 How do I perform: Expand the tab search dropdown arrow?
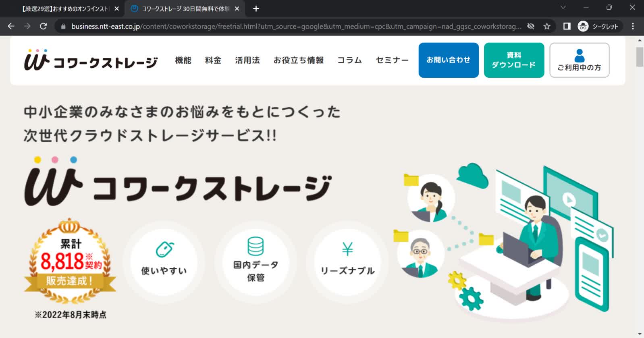[x=563, y=8]
